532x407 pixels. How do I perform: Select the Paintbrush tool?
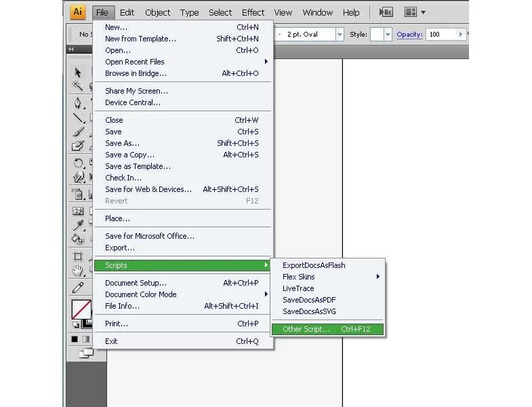click(x=79, y=132)
